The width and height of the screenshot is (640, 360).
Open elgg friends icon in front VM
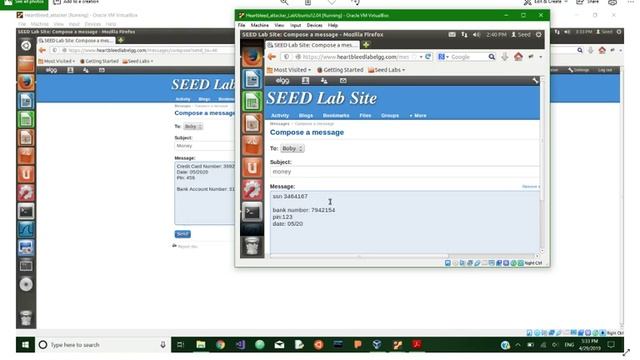324,81
